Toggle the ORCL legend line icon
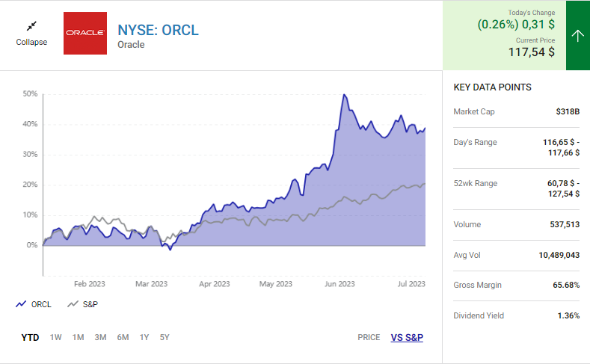Image resolution: width=590 pixels, height=364 pixels. point(21,304)
